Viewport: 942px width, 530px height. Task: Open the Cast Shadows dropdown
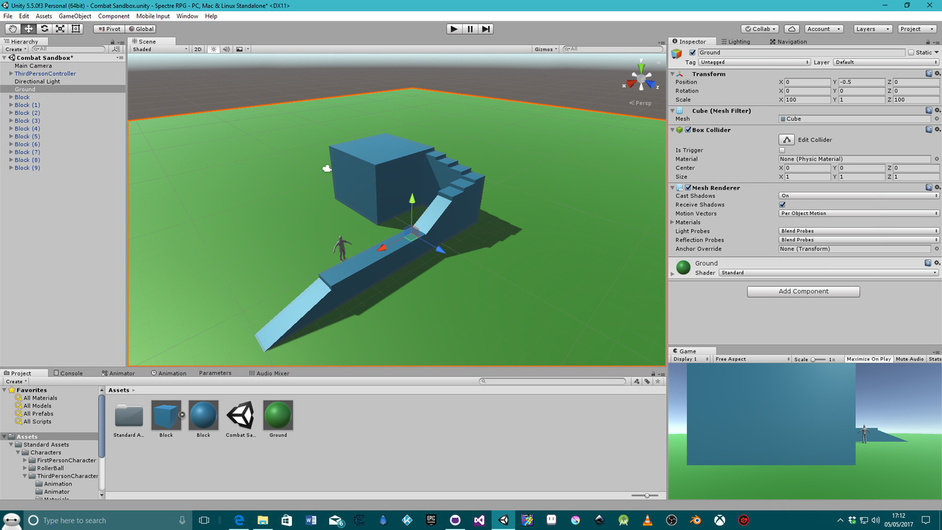[858, 196]
